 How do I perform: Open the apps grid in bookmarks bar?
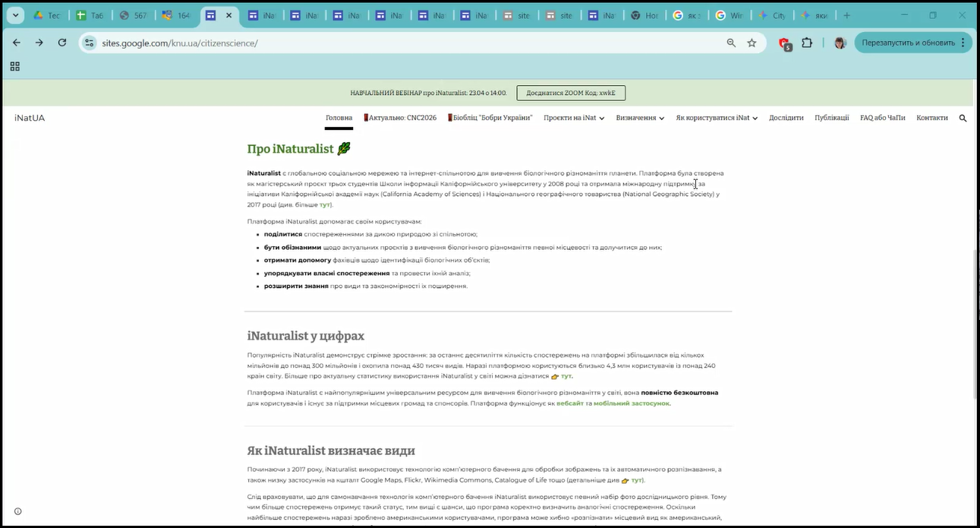[x=14, y=67]
